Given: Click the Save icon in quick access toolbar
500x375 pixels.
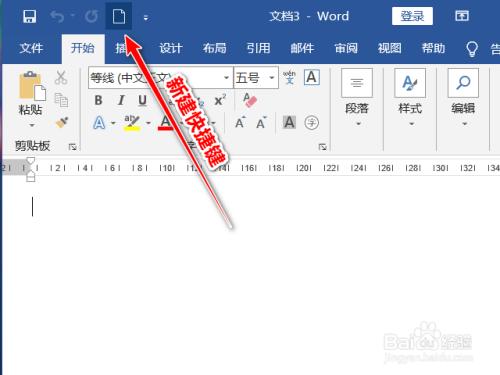Looking at the screenshot, I should [x=29, y=16].
